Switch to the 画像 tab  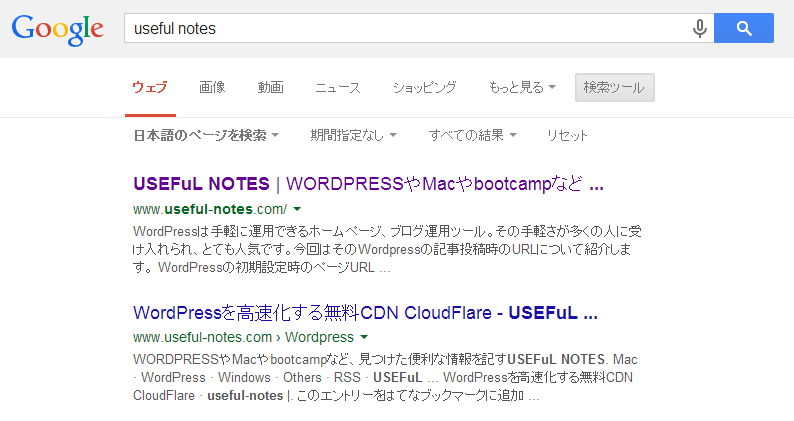(212, 87)
